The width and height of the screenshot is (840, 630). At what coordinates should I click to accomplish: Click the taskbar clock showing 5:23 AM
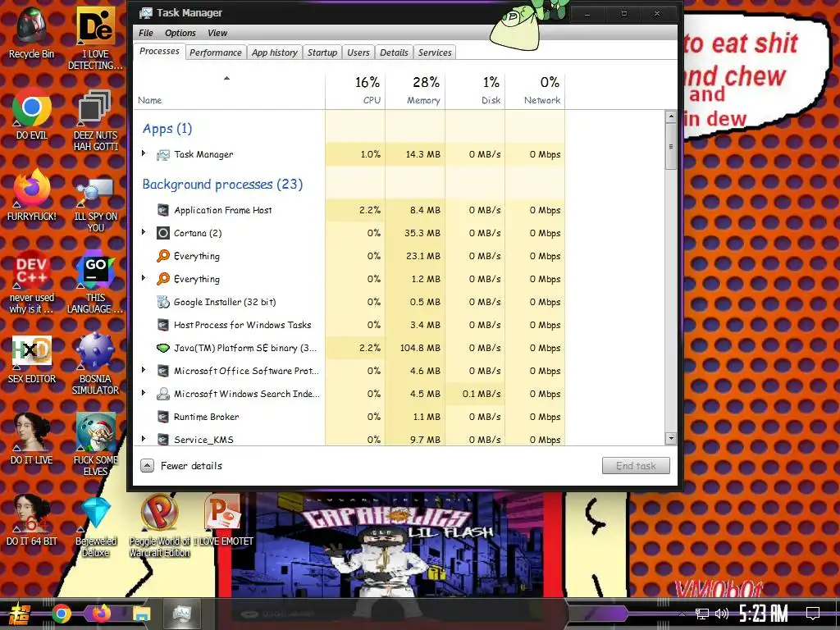(x=764, y=614)
